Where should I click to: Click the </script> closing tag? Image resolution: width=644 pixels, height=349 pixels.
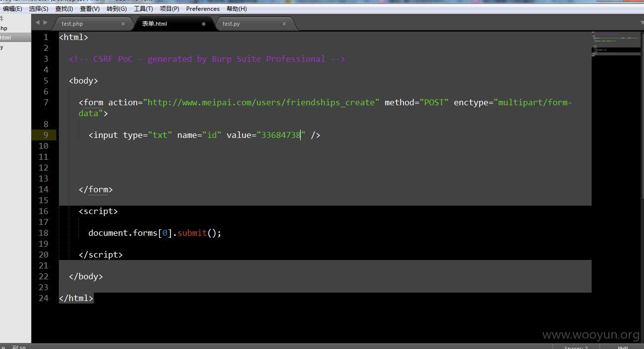[101, 255]
